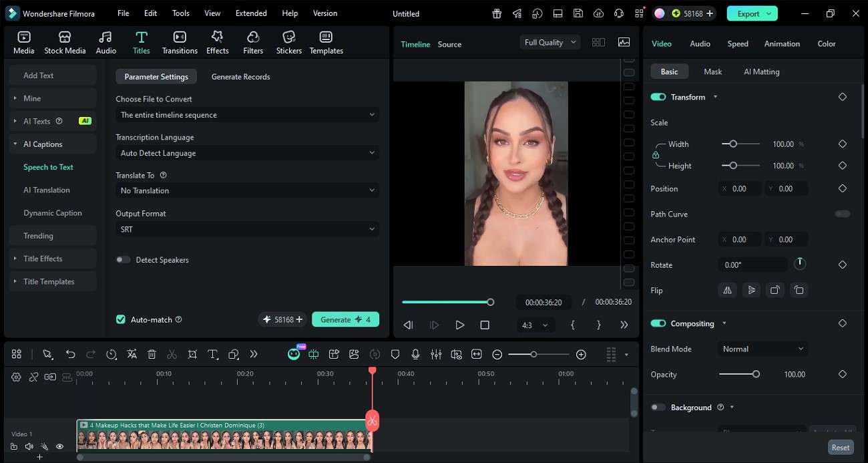Image resolution: width=868 pixels, height=463 pixels.
Task: Enable the Background switch
Action: [658, 407]
